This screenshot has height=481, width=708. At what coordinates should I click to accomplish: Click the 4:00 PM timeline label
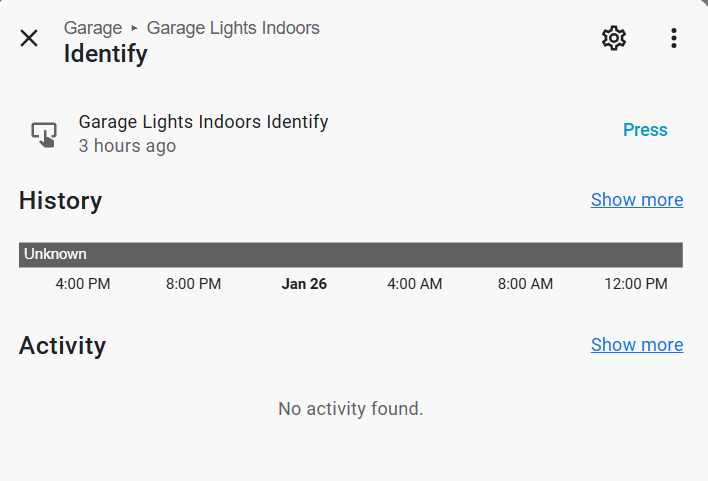click(x=83, y=284)
